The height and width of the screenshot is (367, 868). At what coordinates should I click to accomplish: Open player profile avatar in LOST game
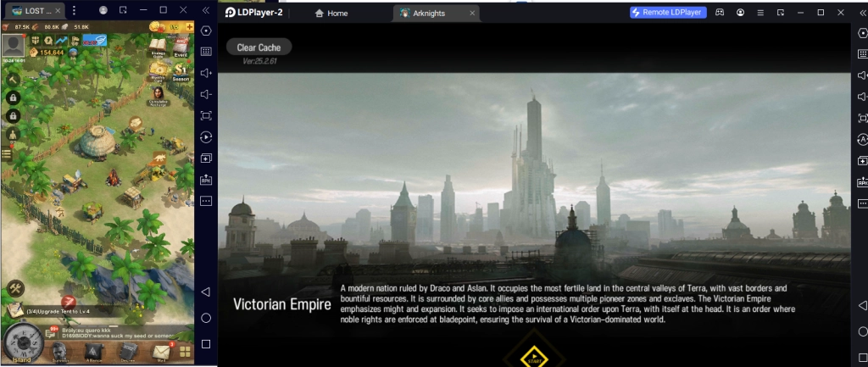(14, 45)
